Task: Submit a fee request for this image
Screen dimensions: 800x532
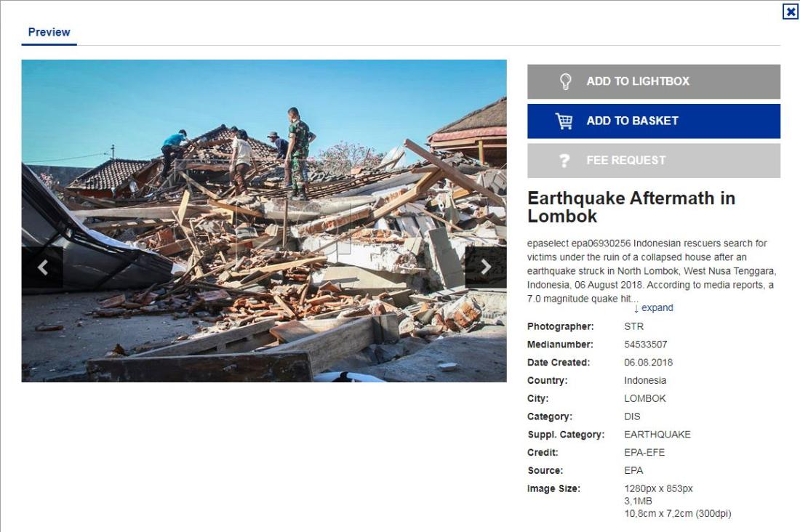Action: [654, 161]
